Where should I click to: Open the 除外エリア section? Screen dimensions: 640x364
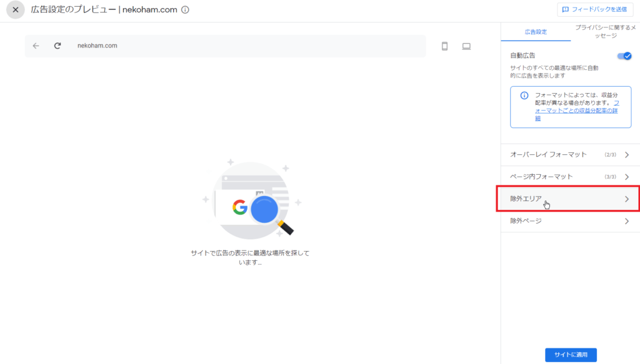coord(570,199)
